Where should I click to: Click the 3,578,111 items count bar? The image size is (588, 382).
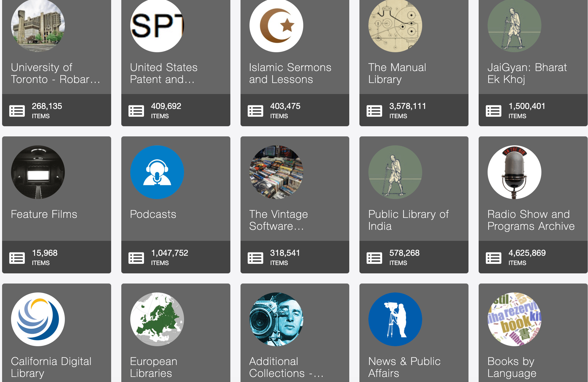(414, 110)
